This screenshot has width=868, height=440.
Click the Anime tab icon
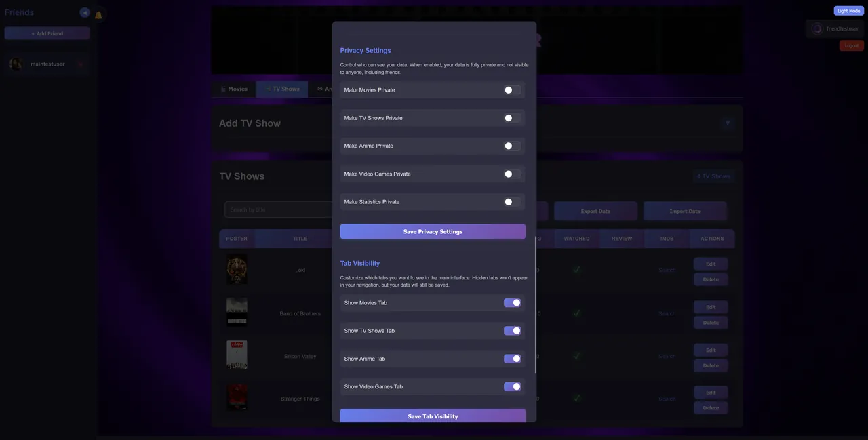point(320,89)
